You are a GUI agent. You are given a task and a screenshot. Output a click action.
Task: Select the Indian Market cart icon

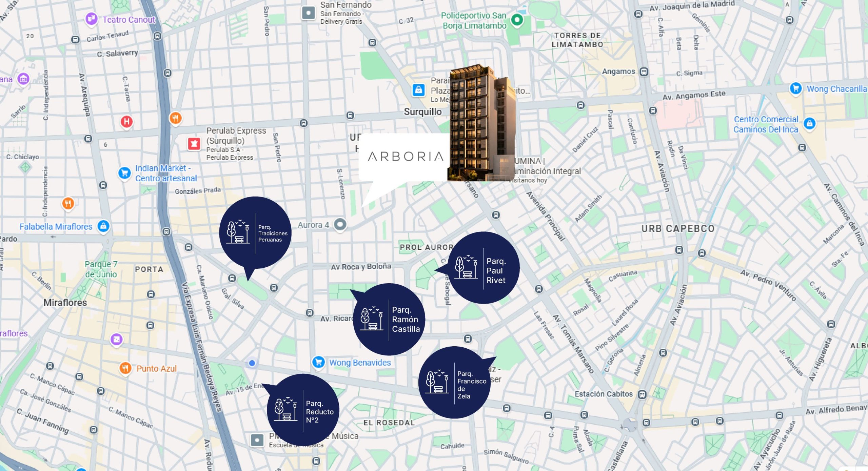pyautogui.click(x=124, y=173)
